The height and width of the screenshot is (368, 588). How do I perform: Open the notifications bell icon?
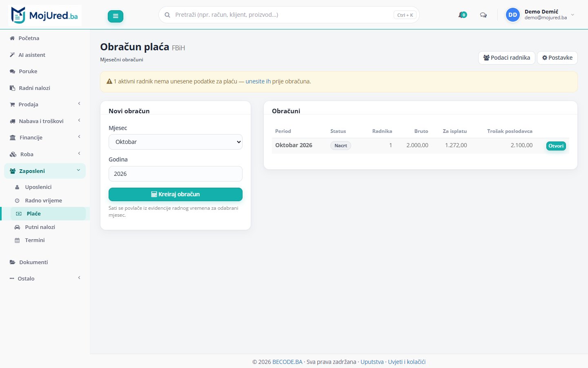point(462,15)
